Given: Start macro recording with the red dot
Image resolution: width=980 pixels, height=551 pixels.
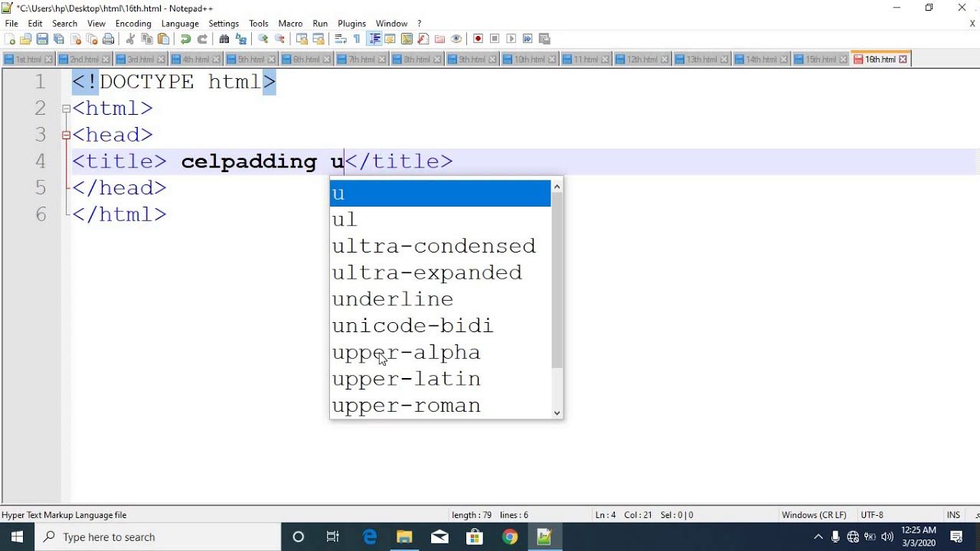Looking at the screenshot, I should [x=479, y=39].
